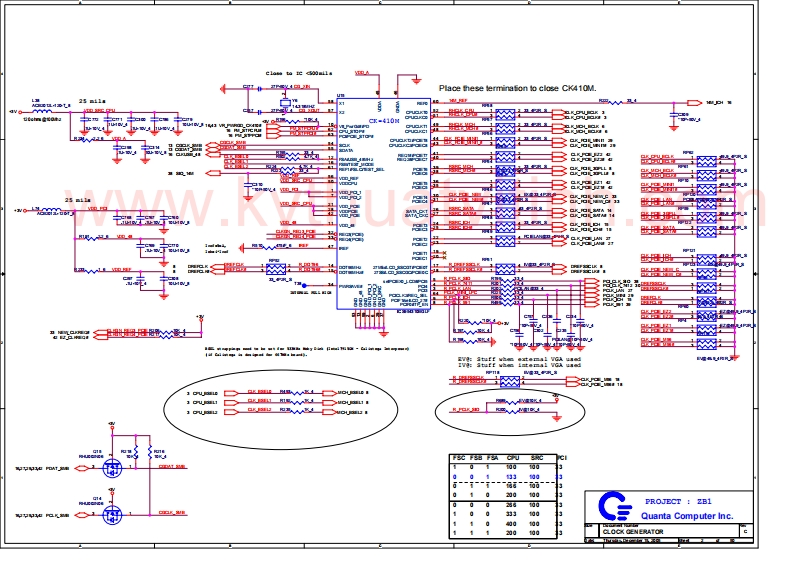Click the CLOCK GENERATOR title text
This screenshot has height=561, width=793.
(632, 530)
